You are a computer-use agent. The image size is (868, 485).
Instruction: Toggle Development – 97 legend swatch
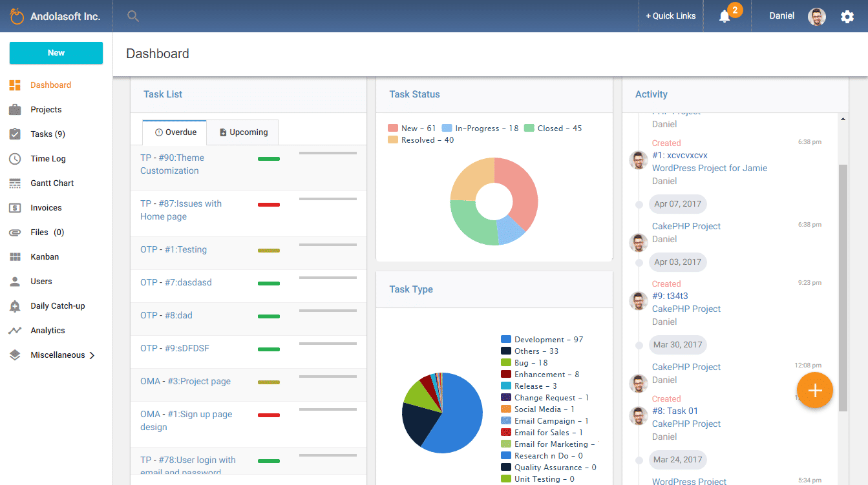506,340
